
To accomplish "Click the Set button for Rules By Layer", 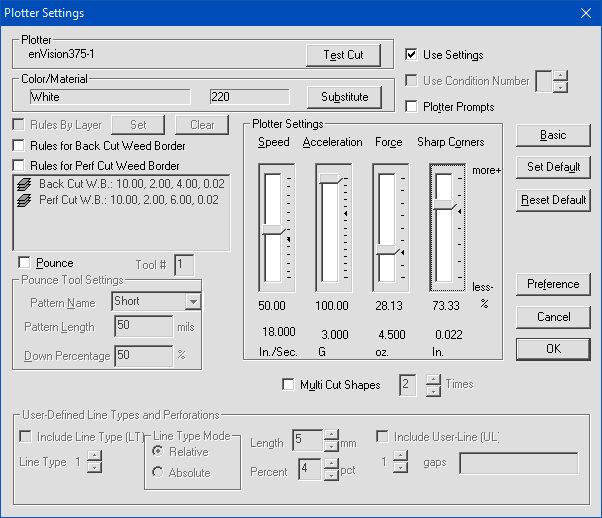I will (138, 125).
